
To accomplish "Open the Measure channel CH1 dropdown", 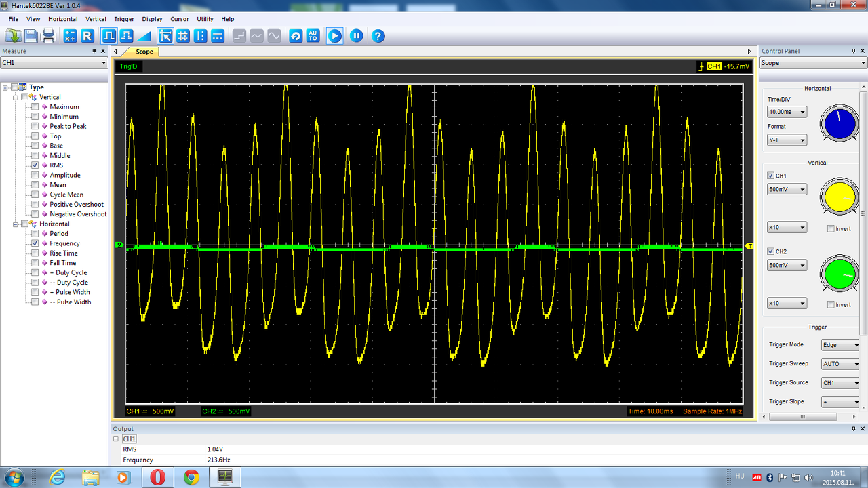I will click(54, 63).
